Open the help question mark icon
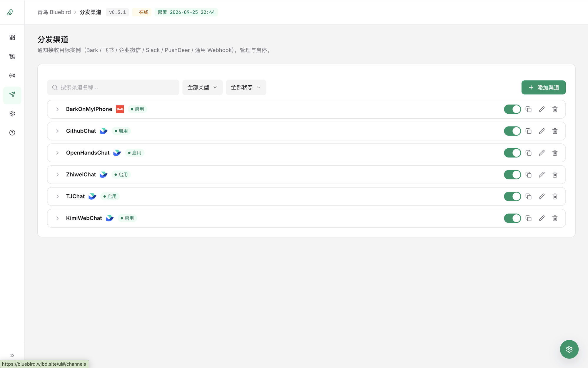The height and width of the screenshot is (368, 588). [x=12, y=132]
